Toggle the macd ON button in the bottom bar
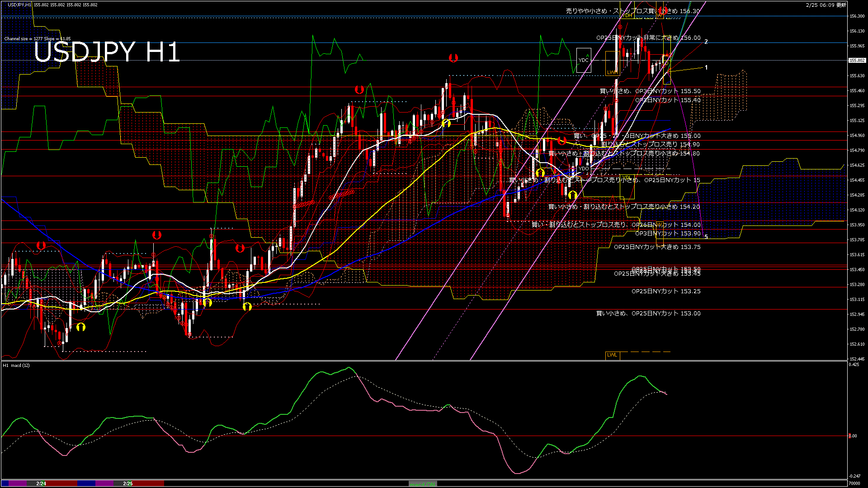The height and width of the screenshot is (488, 868). (x=423, y=483)
